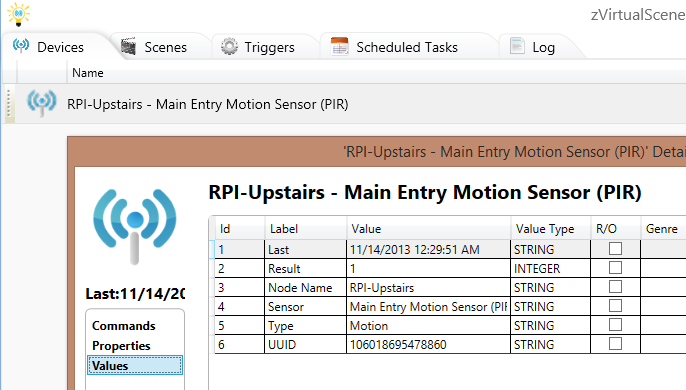The width and height of the screenshot is (686, 390).
Task: Sort by the Value Type column header
Action: tap(550, 228)
